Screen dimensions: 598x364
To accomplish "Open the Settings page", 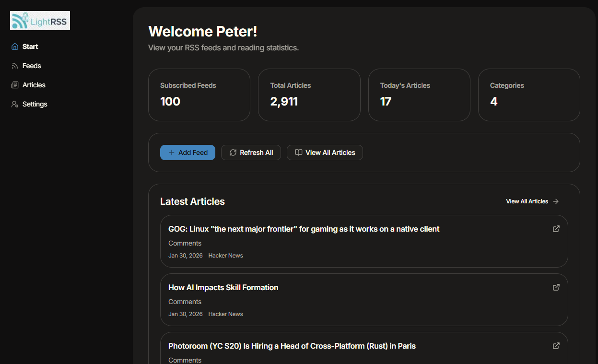I will pos(35,104).
